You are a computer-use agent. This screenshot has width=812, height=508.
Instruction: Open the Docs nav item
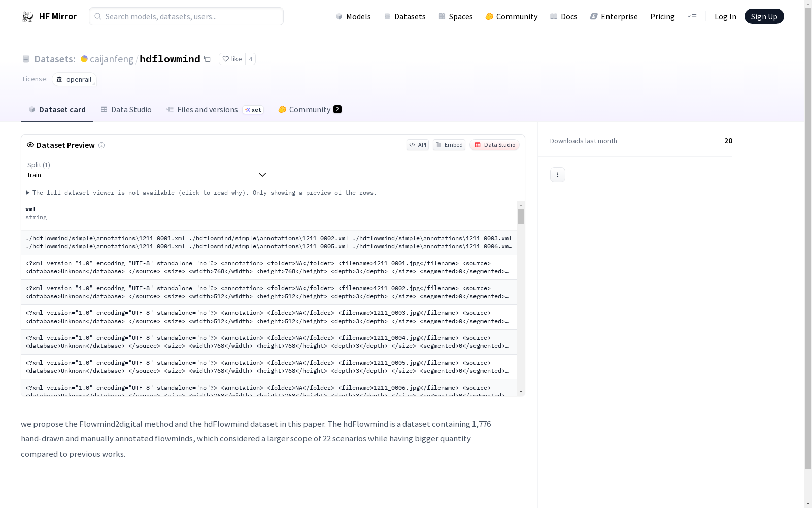click(x=564, y=16)
